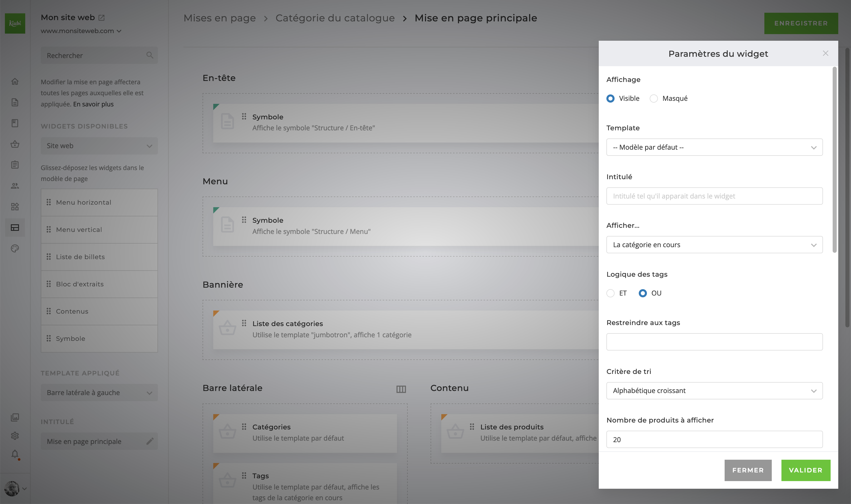This screenshot has width=851, height=504.
Task: Open site in new window icon
Action: (x=102, y=17)
